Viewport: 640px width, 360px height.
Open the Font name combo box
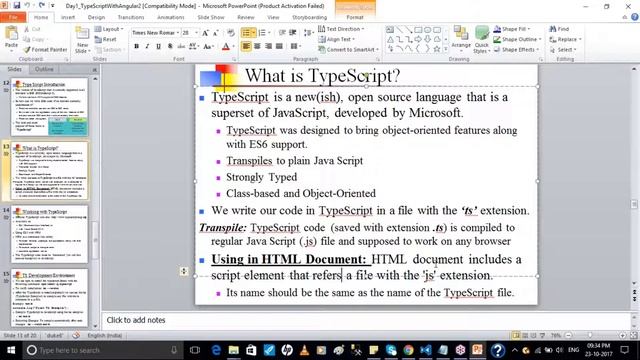coord(155,33)
